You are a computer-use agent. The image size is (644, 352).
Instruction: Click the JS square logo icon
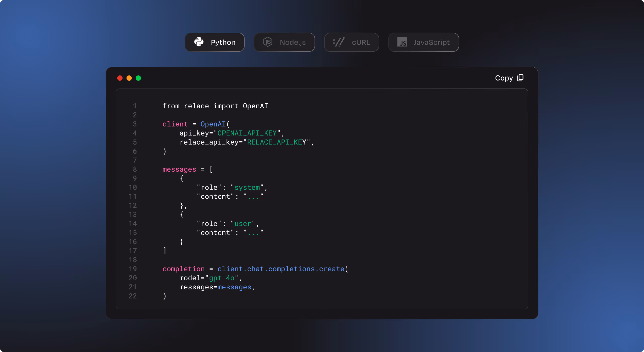click(x=402, y=42)
